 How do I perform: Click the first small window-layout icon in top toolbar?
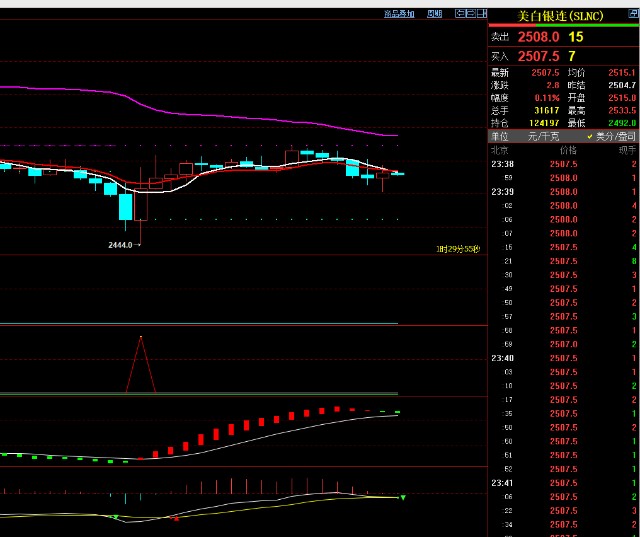coord(460,14)
